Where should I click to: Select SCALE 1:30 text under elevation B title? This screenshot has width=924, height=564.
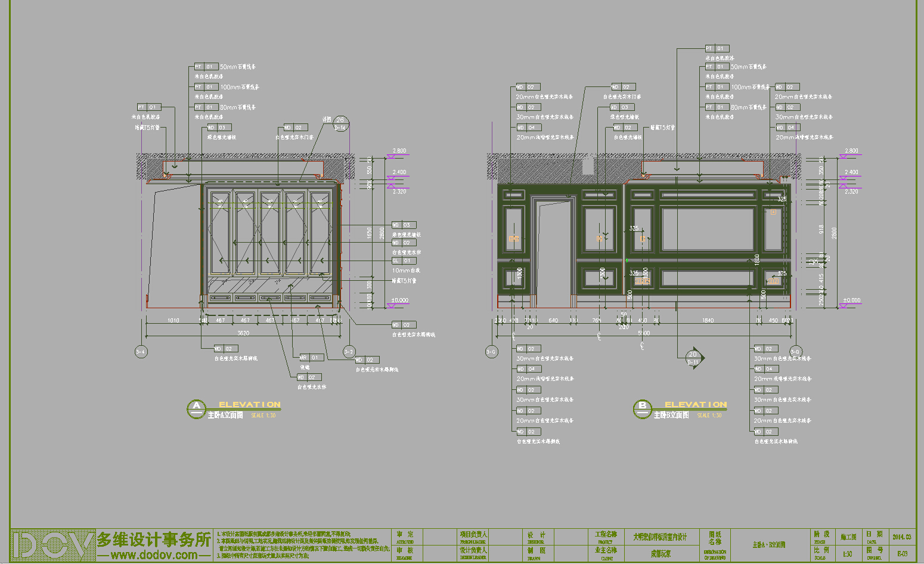click(x=709, y=416)
